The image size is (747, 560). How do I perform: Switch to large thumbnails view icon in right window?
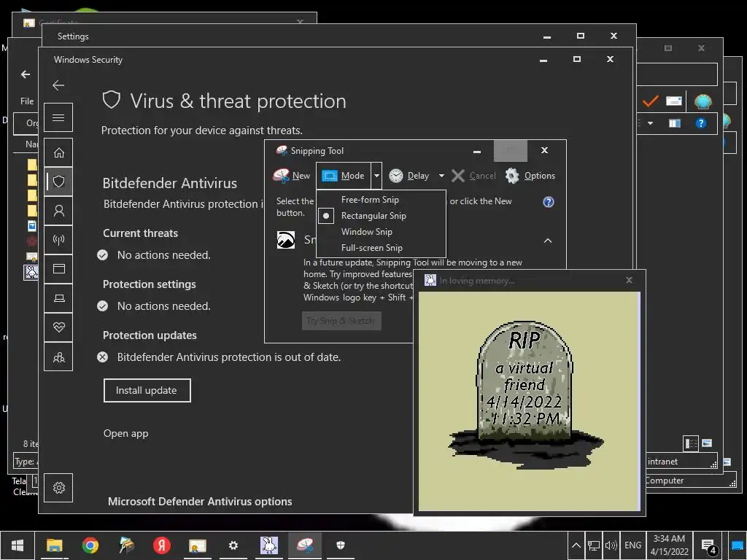[x=707, y=443]
